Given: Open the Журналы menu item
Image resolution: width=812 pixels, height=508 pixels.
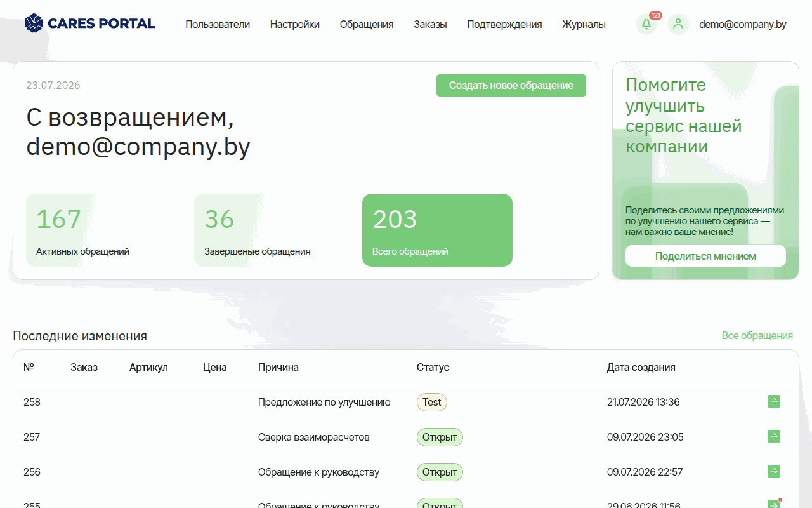Looking at the screenshot, I should point(584,24).
